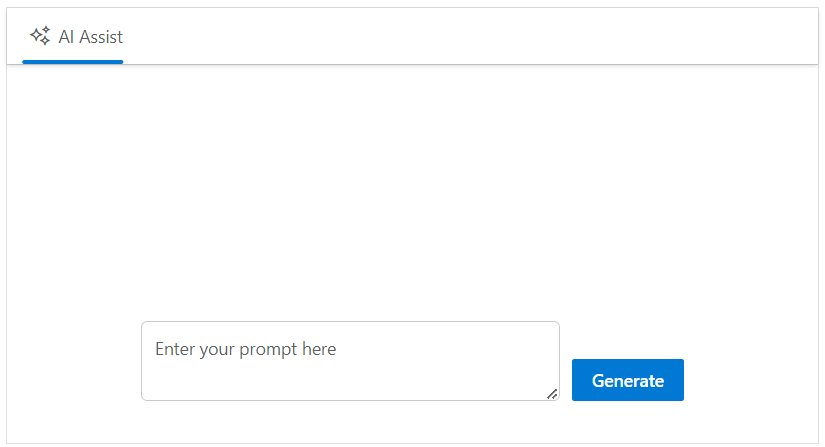Click the blank tab header bar area
Image resolution: width=825 pixels, height=447 pixels.
pos(470,37)
